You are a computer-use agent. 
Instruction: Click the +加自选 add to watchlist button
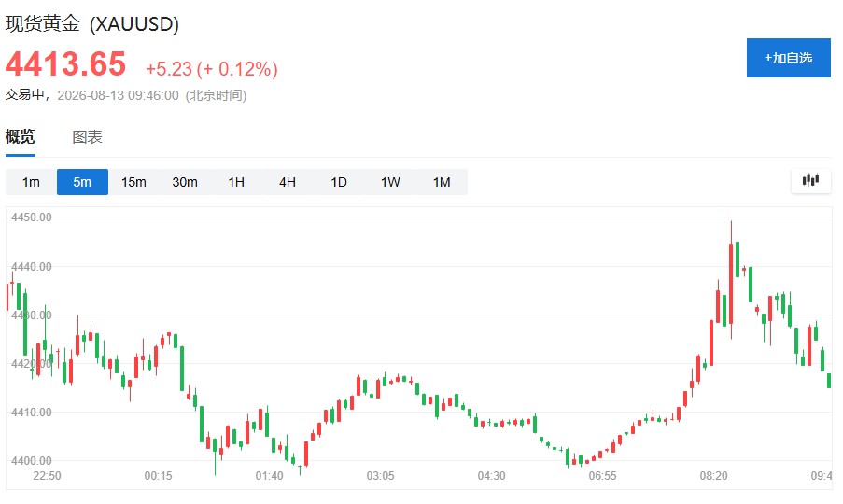(788, 58)
